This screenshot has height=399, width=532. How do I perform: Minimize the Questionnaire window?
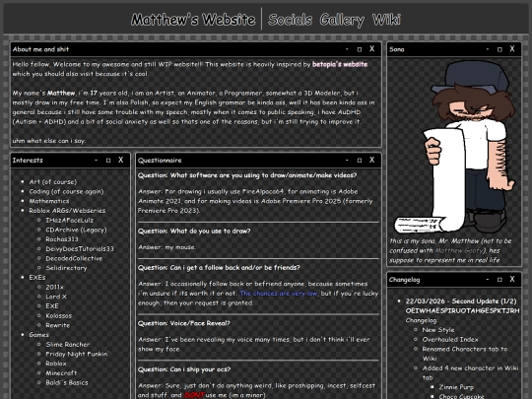[347, 161]
